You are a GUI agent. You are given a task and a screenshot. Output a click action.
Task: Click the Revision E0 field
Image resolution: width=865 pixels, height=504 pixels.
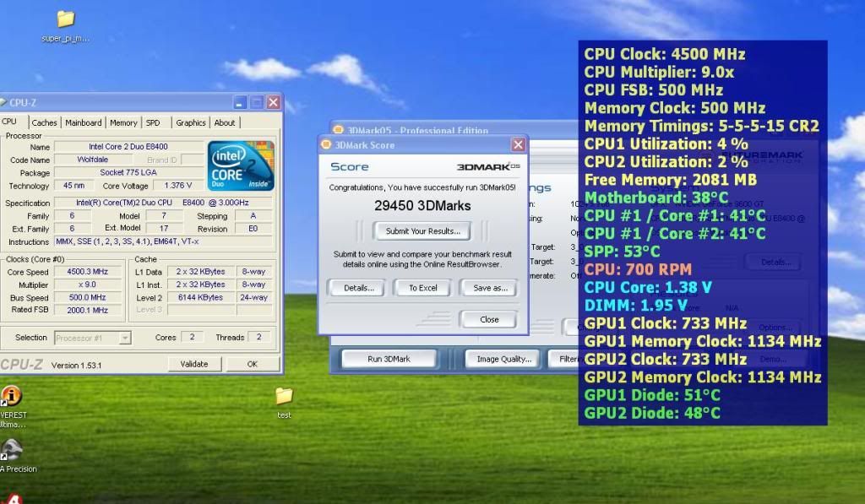click(x=253, y=228)
